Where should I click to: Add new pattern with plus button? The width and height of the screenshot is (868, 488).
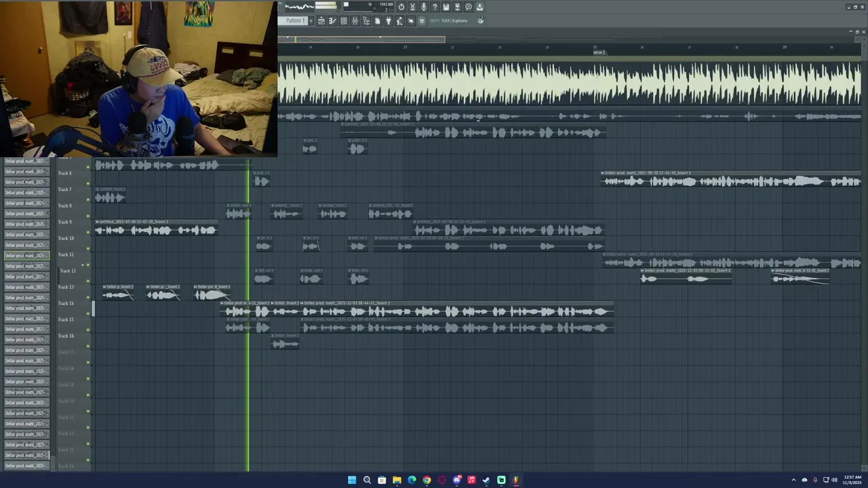pos(311,21)
